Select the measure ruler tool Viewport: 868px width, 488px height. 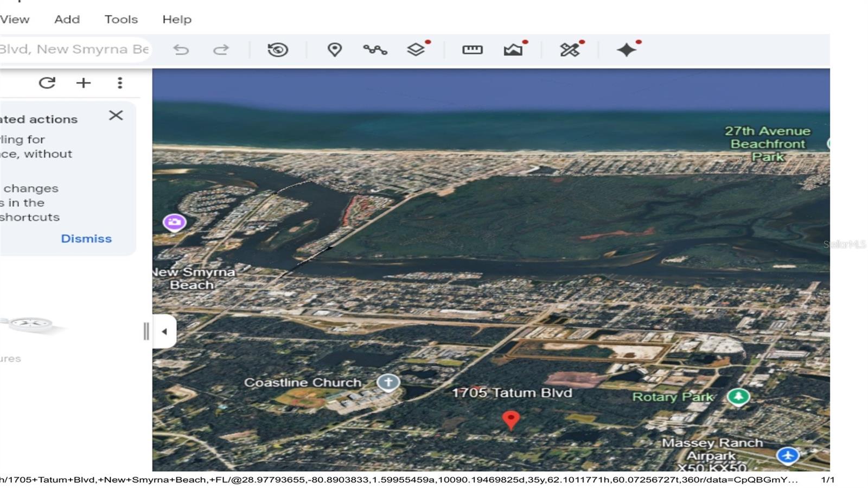(472, 50)
